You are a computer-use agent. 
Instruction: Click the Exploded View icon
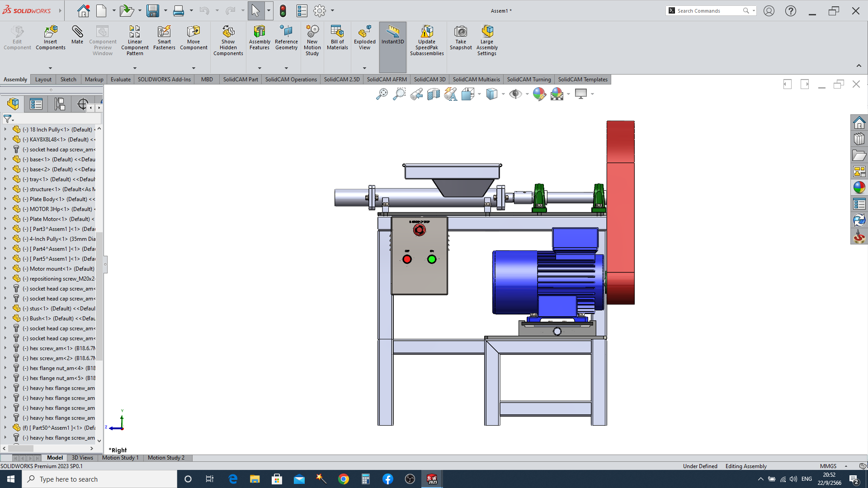click(x=364, y=38)
